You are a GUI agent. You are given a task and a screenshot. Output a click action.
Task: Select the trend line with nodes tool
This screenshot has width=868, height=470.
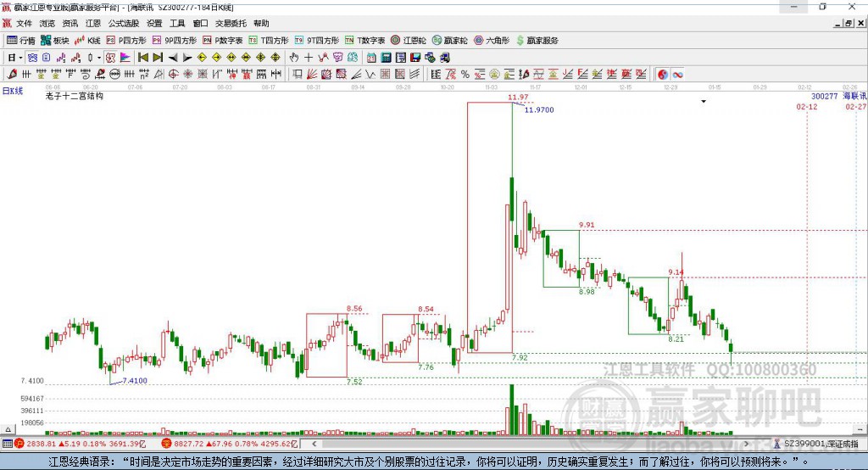323,58
